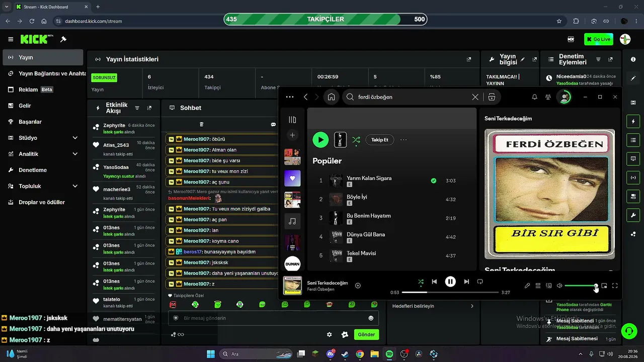Clear chat with the trash icon
The image size is (644, 362).
coord(202,124)
